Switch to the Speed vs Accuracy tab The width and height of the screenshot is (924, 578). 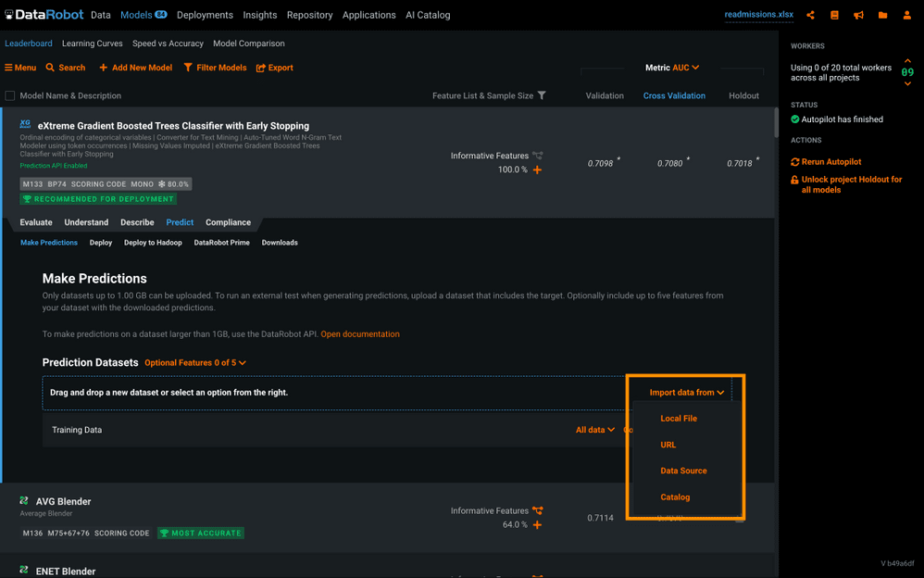point(168,44)
